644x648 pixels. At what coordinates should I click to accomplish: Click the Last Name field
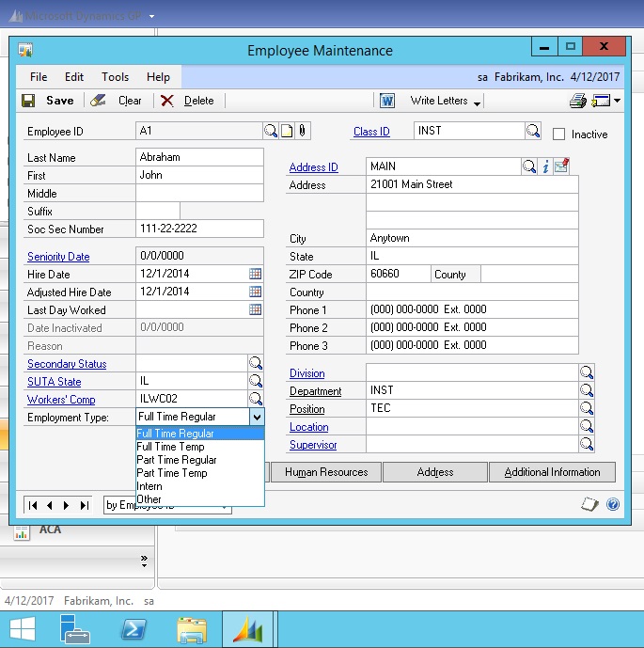click(x=199, y=157)
